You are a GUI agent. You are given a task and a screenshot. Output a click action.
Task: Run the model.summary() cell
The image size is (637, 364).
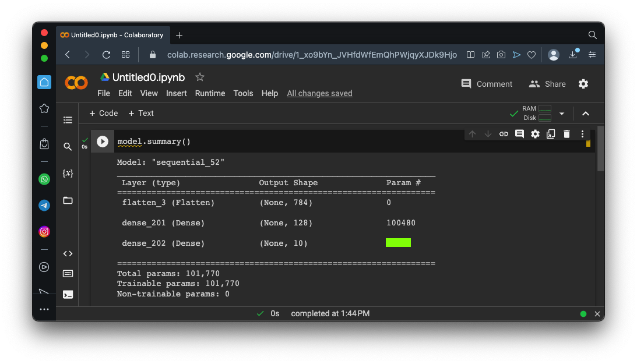tap(103, 142)
